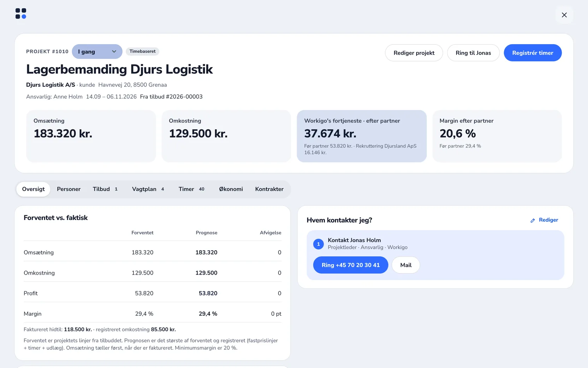Switch to the Personer tab

pos(69,189)
